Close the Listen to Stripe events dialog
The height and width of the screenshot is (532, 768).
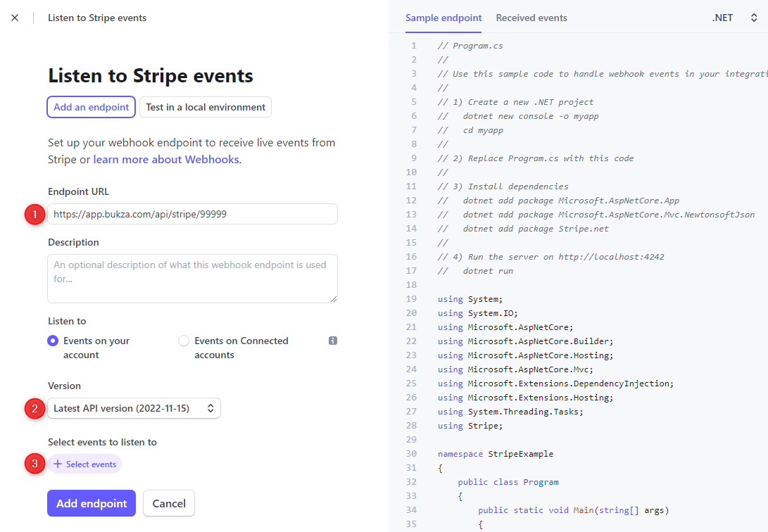pos(15,18)
